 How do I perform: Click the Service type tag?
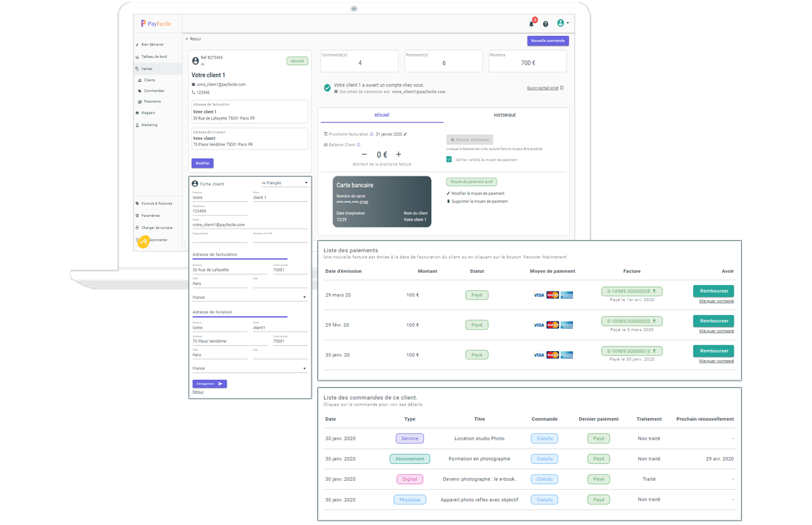point(410,438)
